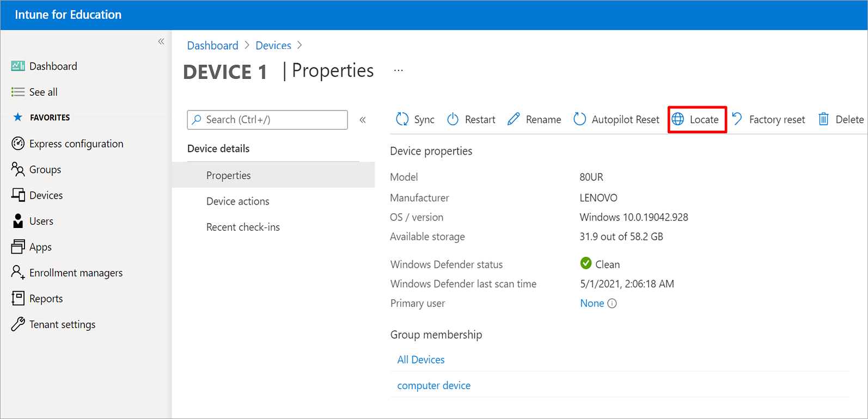Click the Delete trash can icon
Image resolution: width=868 pixels, height=419 pixels.
click(824, 119)
